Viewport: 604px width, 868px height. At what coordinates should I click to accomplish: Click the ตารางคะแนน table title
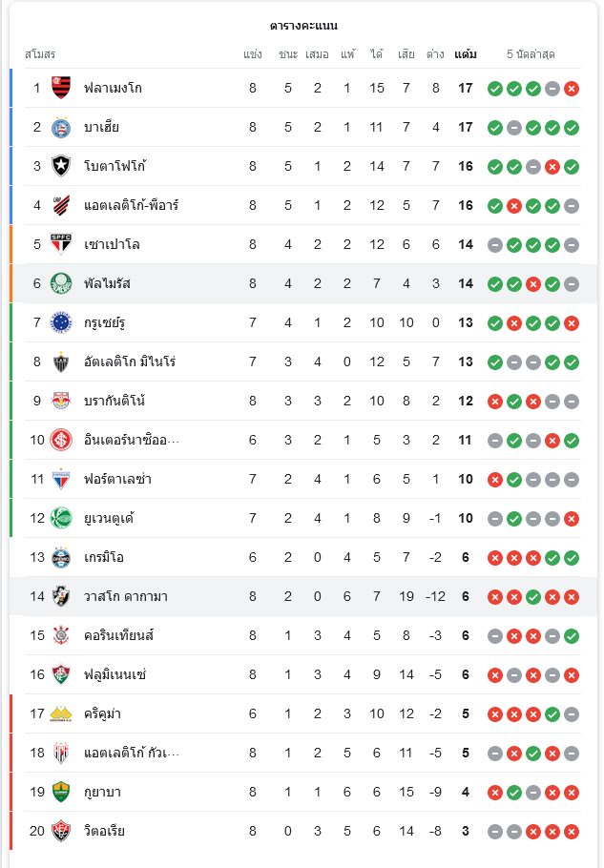click(x=303, y=26)
